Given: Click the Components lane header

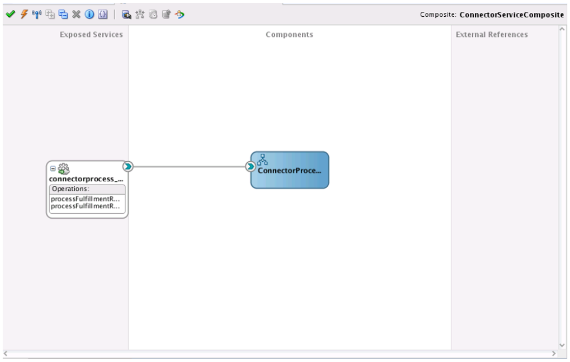Looking at the screenshot, I should coord(289,35).
